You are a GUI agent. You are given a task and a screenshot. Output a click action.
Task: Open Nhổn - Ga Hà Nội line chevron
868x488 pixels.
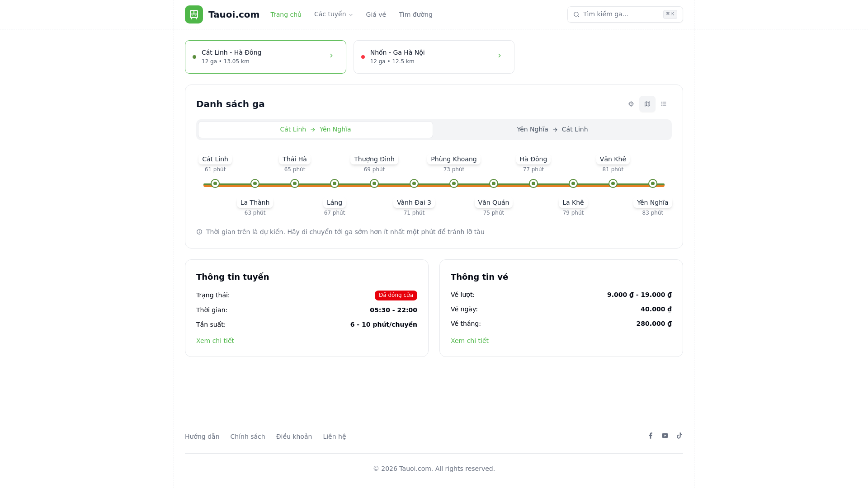(500, 56)
